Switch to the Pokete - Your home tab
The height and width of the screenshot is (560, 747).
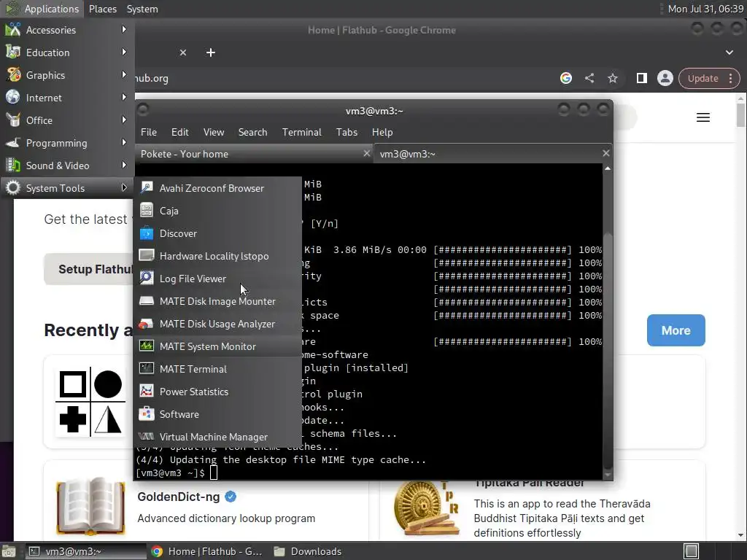[253, 154]
